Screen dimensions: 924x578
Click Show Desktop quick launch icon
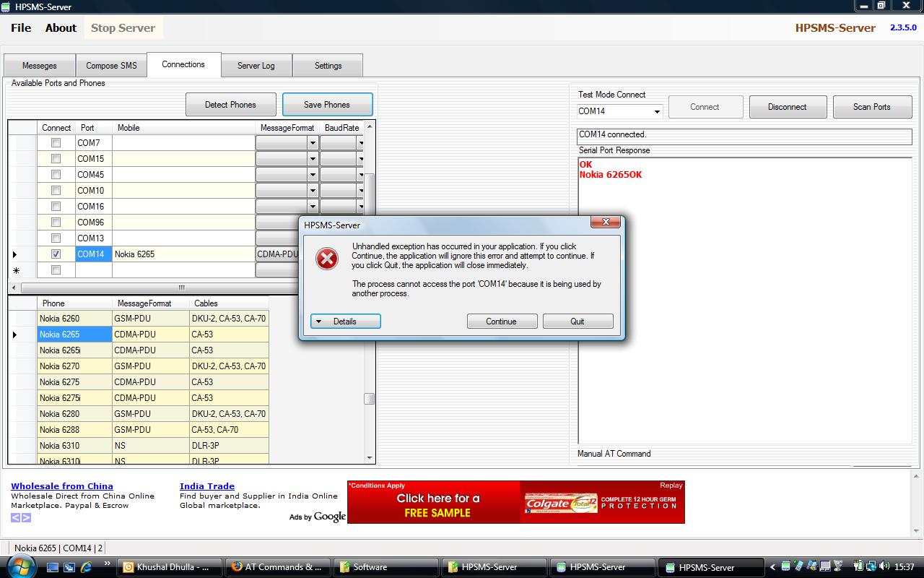pos(53,567)
